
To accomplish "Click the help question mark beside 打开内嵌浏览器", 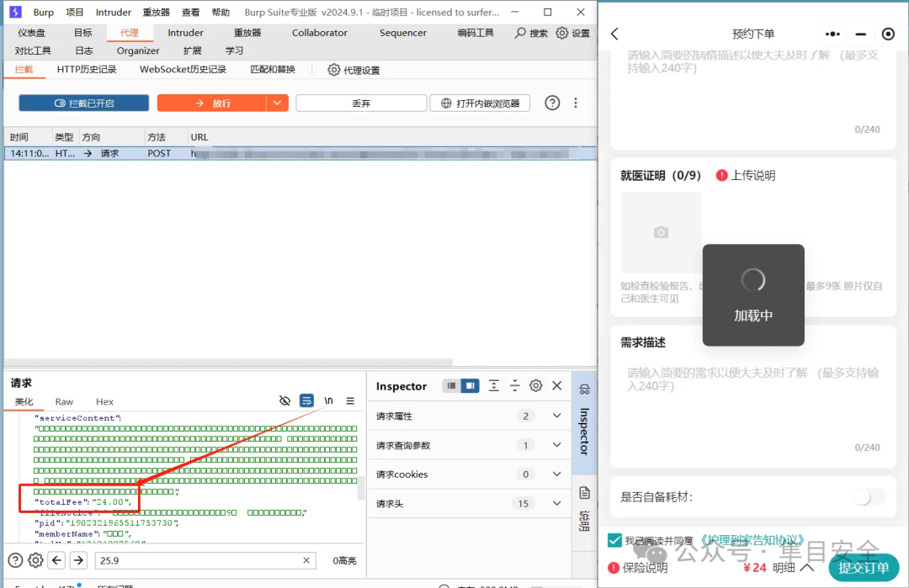I will (552, 103).
